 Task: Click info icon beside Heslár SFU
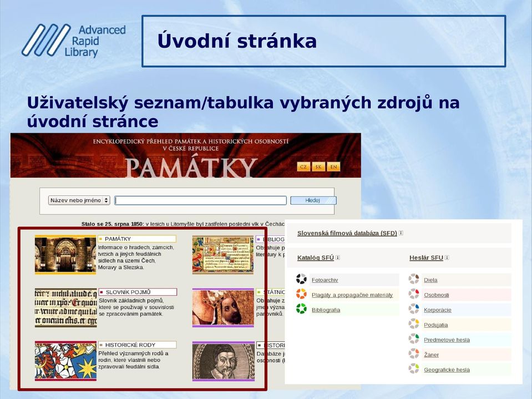click(x=447, y=257)
